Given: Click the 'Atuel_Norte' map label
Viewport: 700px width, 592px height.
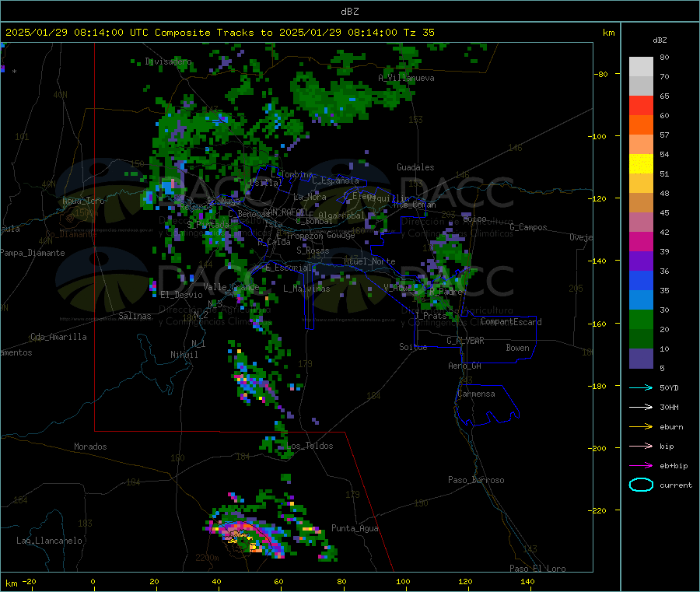Looking at the screenshot, I should pos(369,261).
